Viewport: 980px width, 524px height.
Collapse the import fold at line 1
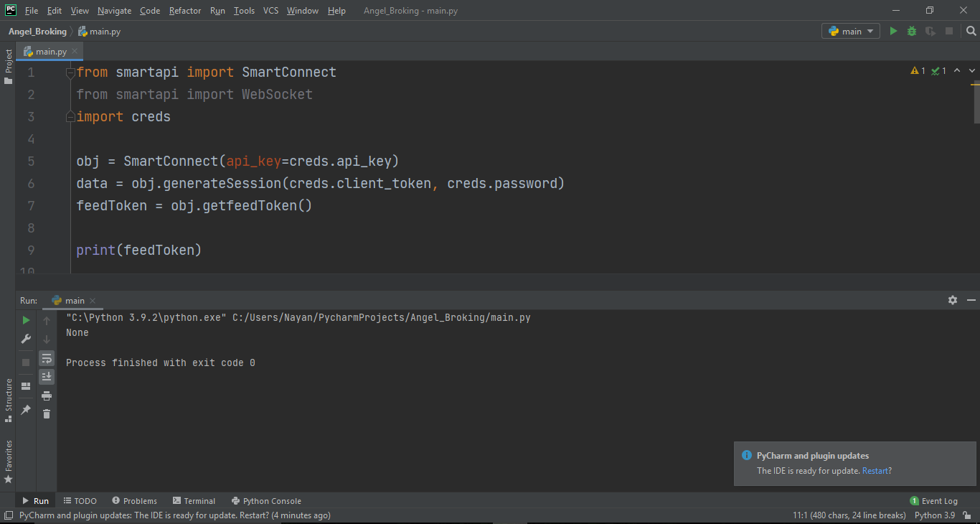point(70,72)
